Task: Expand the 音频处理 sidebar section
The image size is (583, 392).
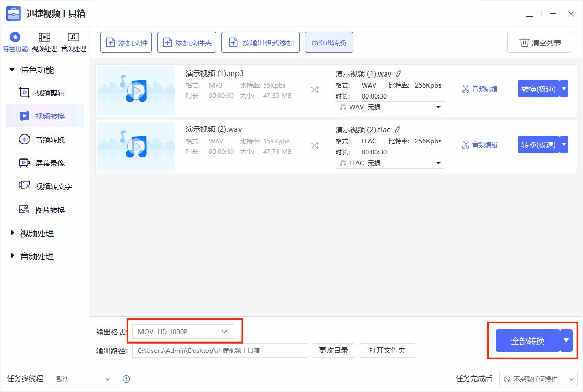Action: click(12, 255)
